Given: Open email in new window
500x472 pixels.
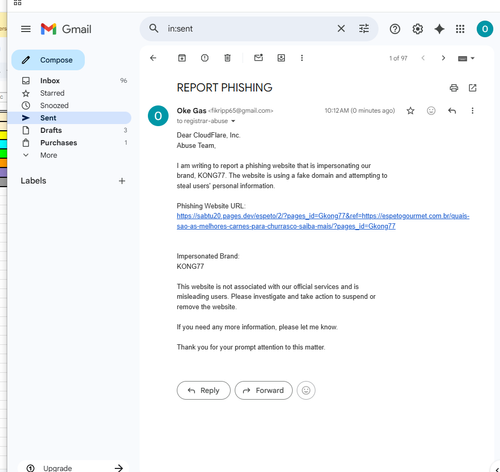Looking at the screenshot, I should point(472,88).
